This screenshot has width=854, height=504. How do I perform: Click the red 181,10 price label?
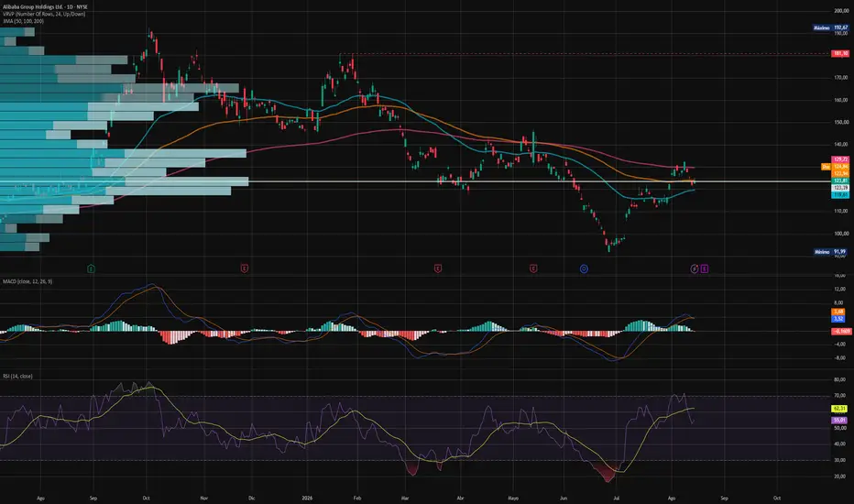coord(840,53)
